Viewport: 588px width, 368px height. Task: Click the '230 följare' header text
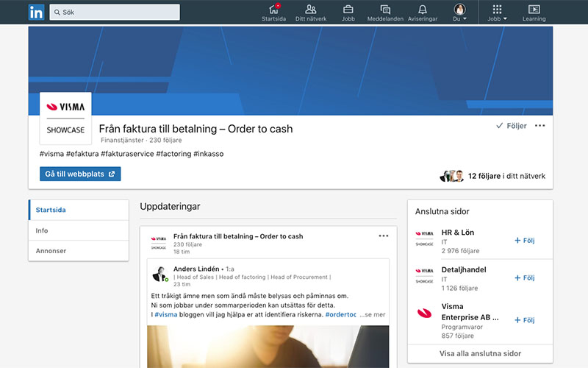[165, 140]
